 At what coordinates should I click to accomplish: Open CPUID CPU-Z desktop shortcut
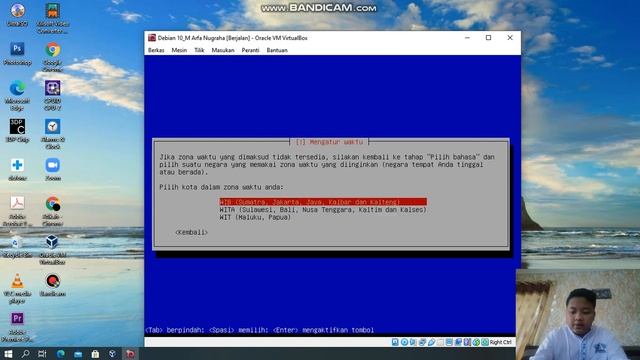(x=53, y=96)
